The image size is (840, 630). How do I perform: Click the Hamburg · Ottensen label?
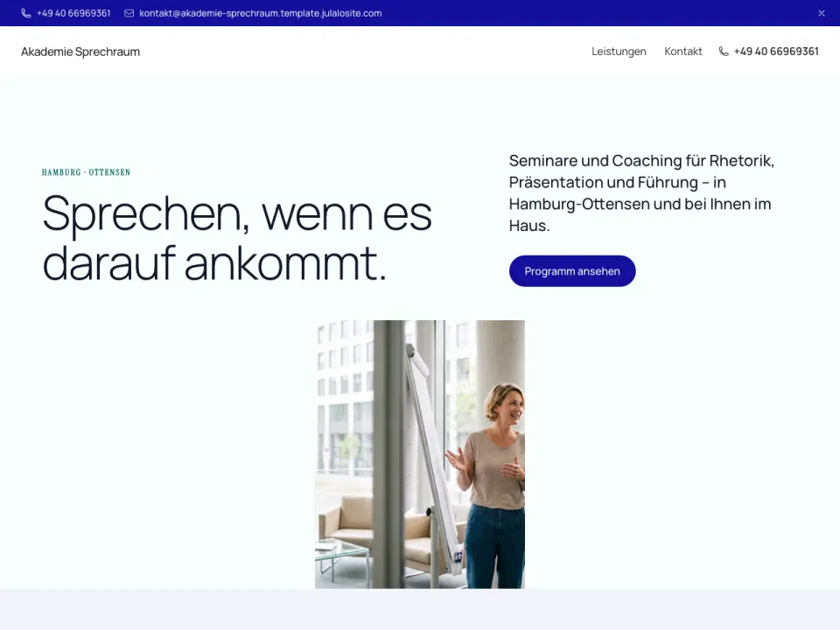click(87, 172)
